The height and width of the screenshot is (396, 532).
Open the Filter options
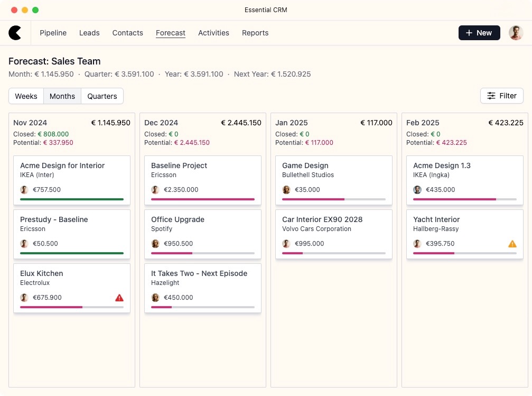[x=501, y=96]
